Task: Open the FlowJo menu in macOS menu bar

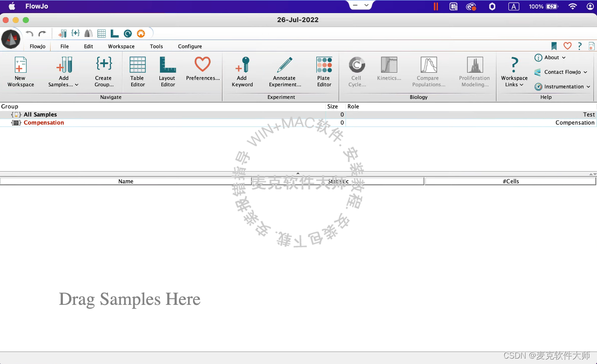Action: (37, 6)
